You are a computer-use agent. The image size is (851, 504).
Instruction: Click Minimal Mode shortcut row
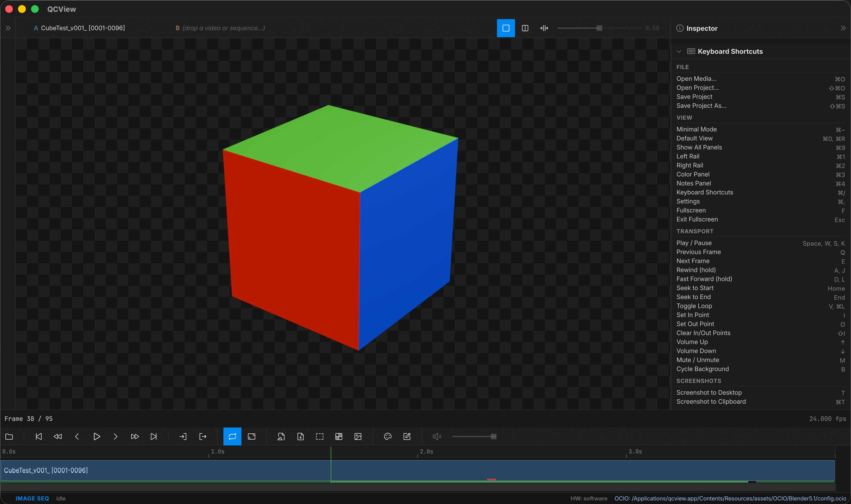[x=760, y=129]
